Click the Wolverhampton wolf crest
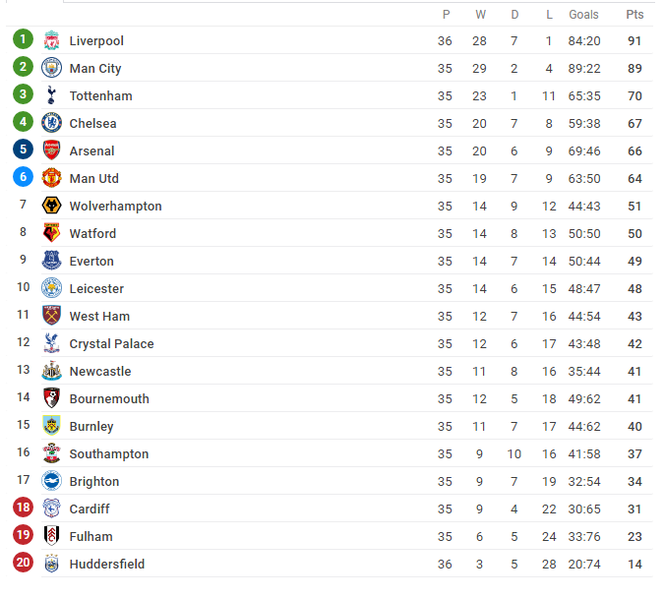Image resolution: width=665 pixels, height=598 pixels. (51, 205)
